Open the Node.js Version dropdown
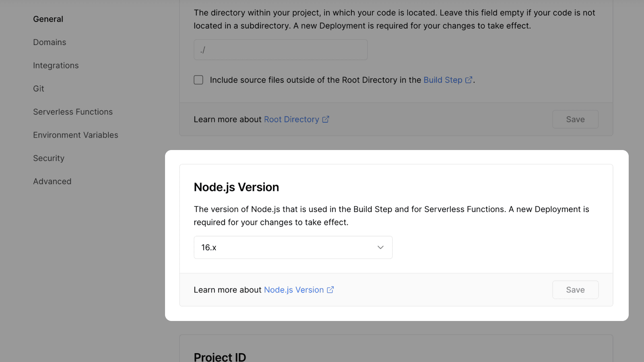The image size is (644, 362). pyautogui.click(x=293, y=247)
